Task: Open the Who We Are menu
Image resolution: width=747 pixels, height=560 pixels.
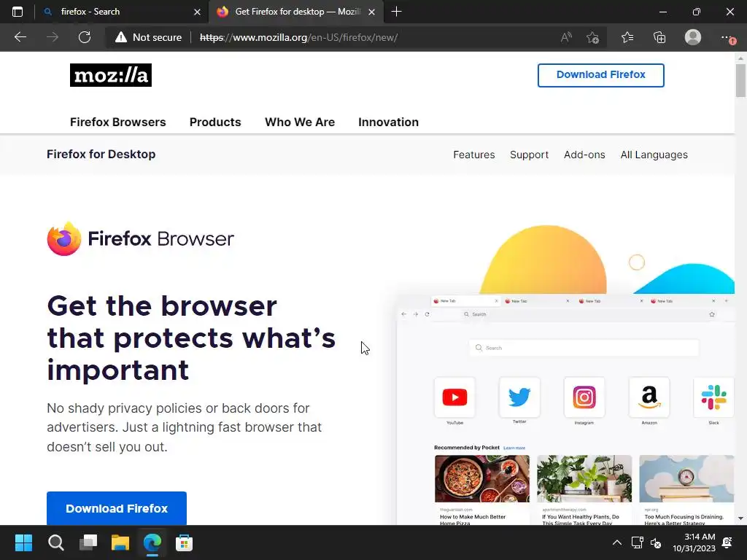Action: point(300,122)
